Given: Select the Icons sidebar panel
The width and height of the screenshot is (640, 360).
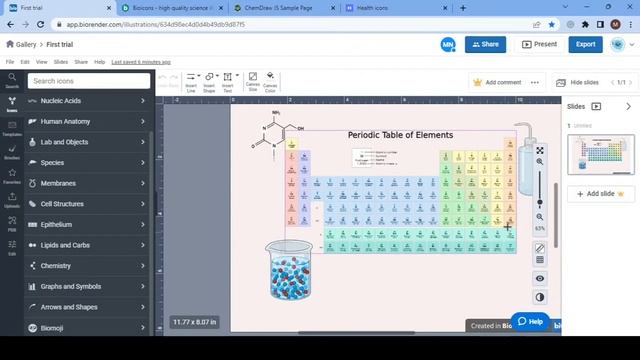Looking at the screenshot, I should pyautogui.click(x=12, y=104).
